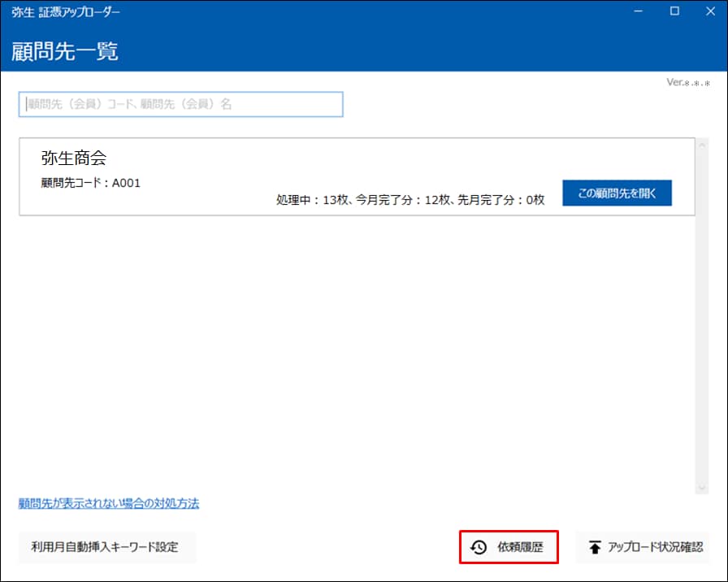
Task: Close the 証憑アップローダー window
Action: click(x=709, y=11)
